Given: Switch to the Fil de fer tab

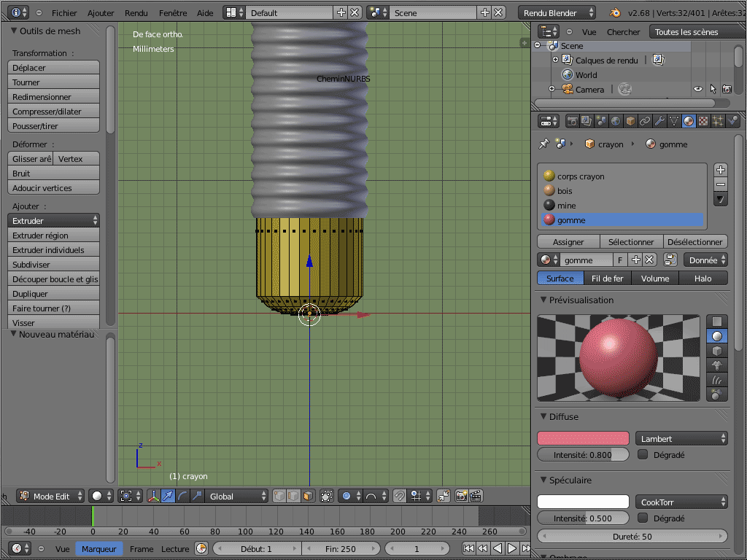Looking at the screenshot, I should point(608,279).
